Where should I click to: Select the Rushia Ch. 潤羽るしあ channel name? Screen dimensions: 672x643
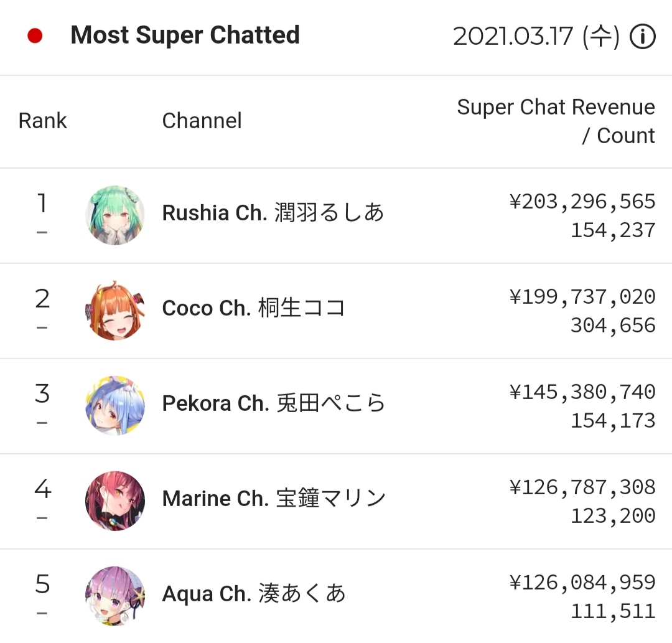[x=273, y=213]
